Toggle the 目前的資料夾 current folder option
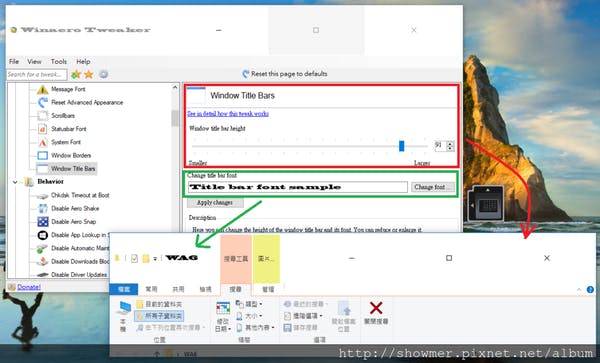 159,304
